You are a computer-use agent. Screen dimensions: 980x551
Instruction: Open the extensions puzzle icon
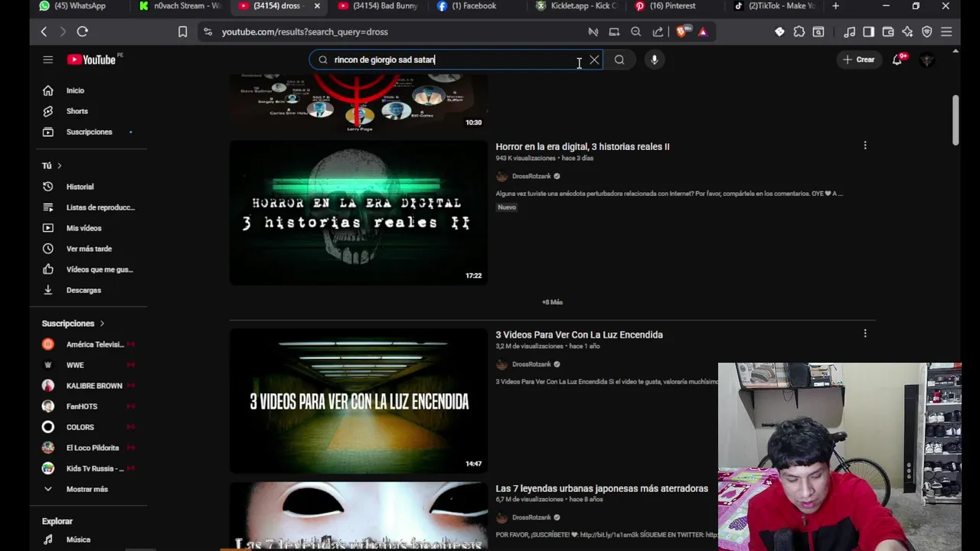click(x=799, y=31)
